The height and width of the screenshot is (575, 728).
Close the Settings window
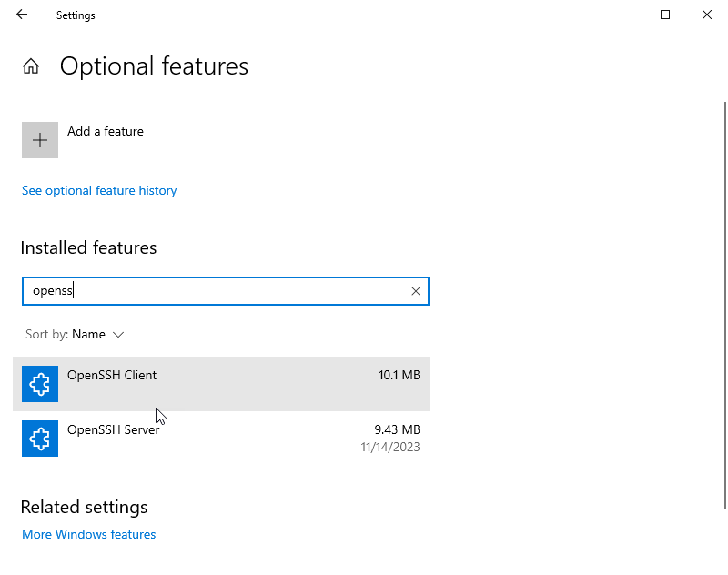coord(707,15)
